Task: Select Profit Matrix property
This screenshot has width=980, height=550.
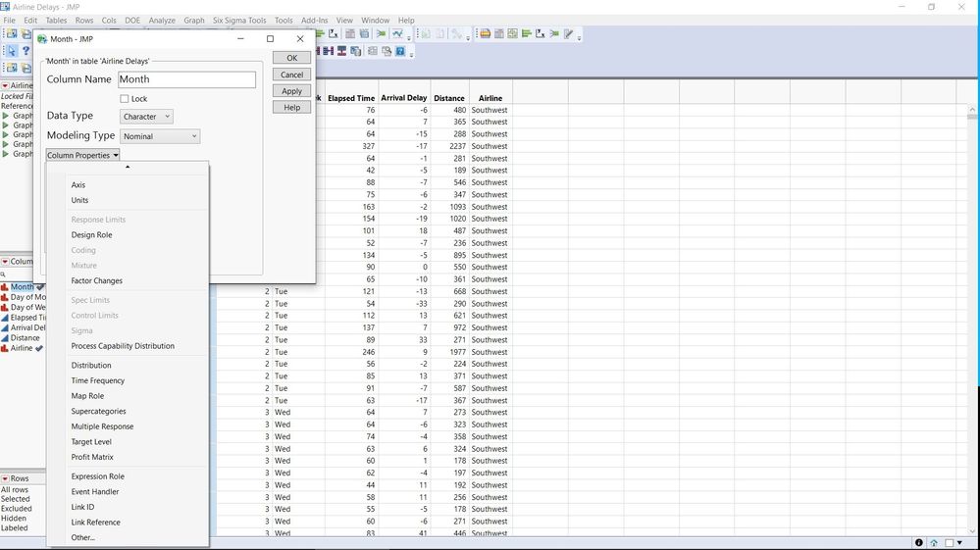Action: click(92, 457)
